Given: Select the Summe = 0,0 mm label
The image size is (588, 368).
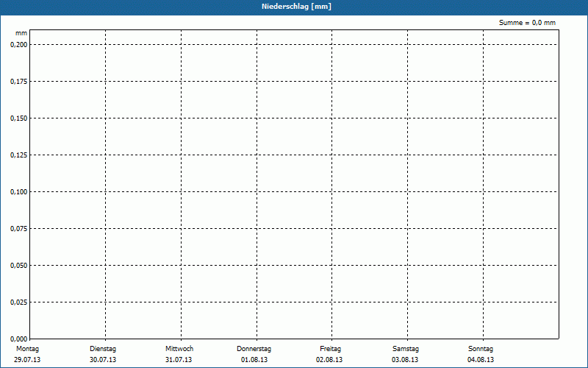Looking at the screenshot, I should [x=527, y=23].
